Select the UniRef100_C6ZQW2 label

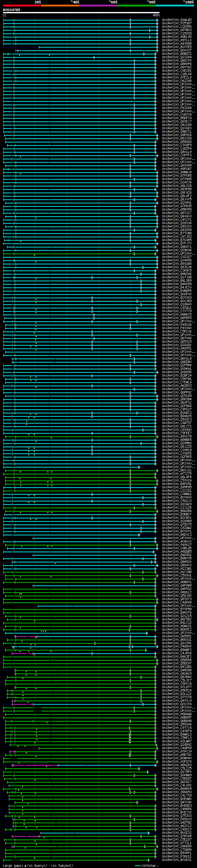tap(177, 528)
